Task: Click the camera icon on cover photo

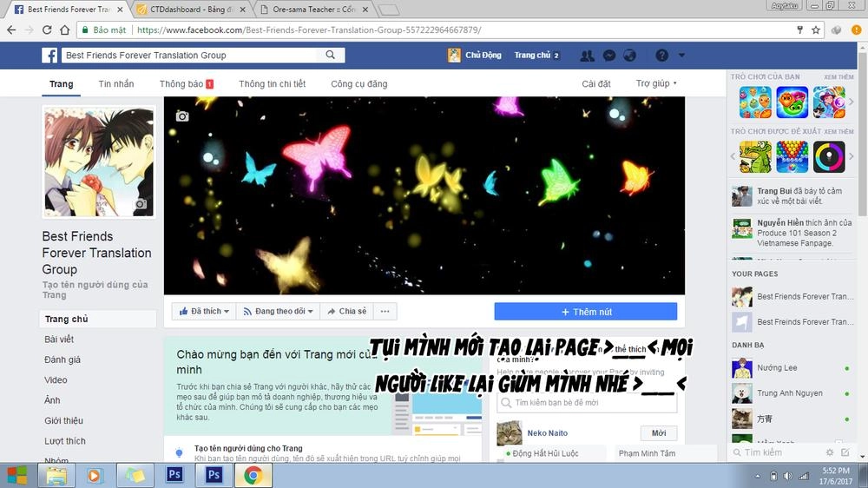Action: coord(182,116)
